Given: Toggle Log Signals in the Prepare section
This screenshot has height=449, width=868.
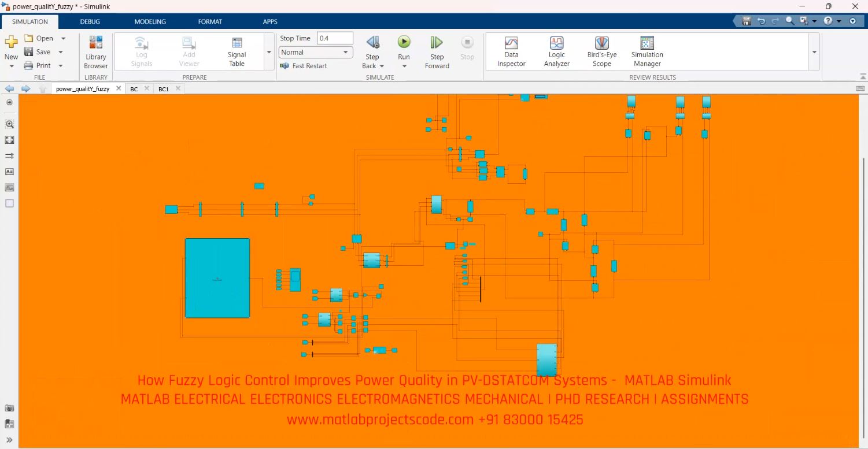Looking at the screenshot, I should pyautogui.click(x=141, y=51).
